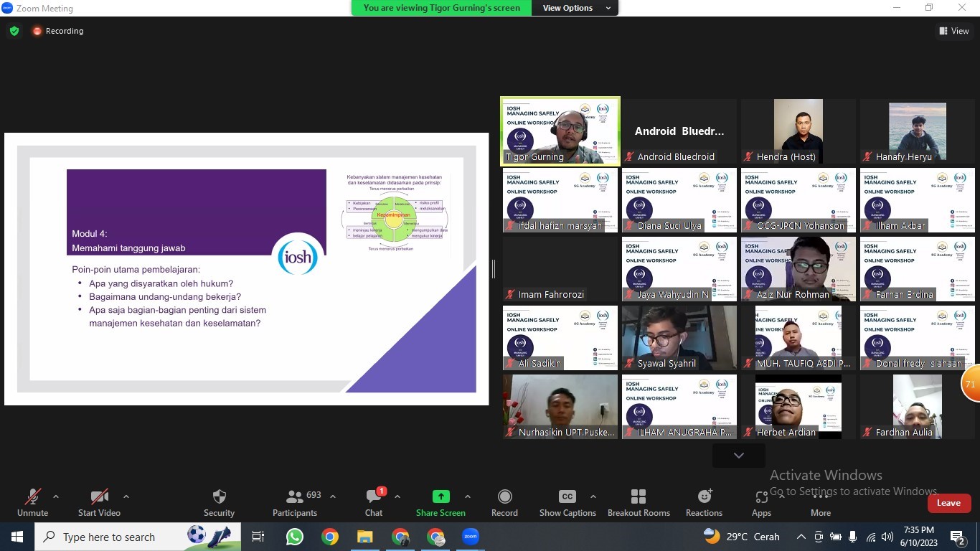The height and width of the screenshot is (551, 980).
Task: Expand the View Options dropdown
Action: tap(577, 8)
